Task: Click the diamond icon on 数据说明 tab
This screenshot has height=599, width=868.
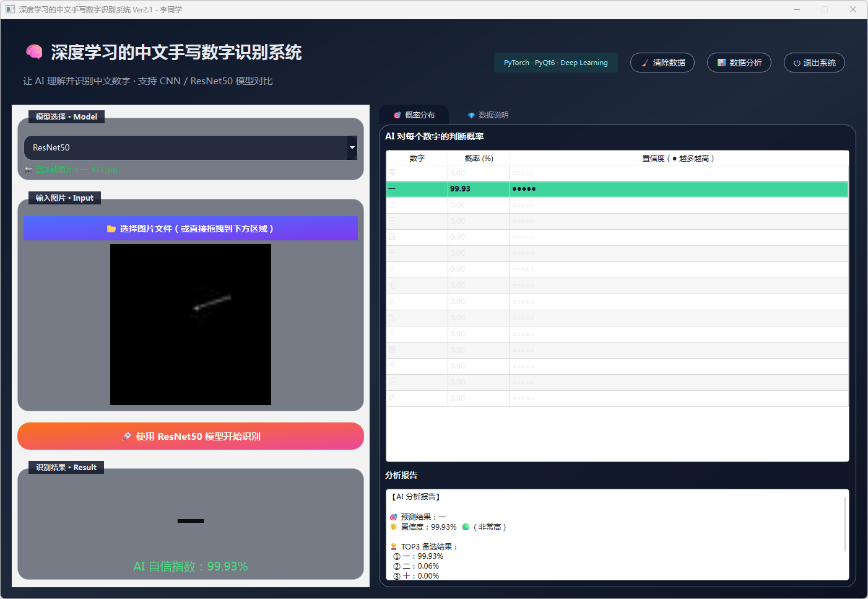Action: click(x=471, y=115)
